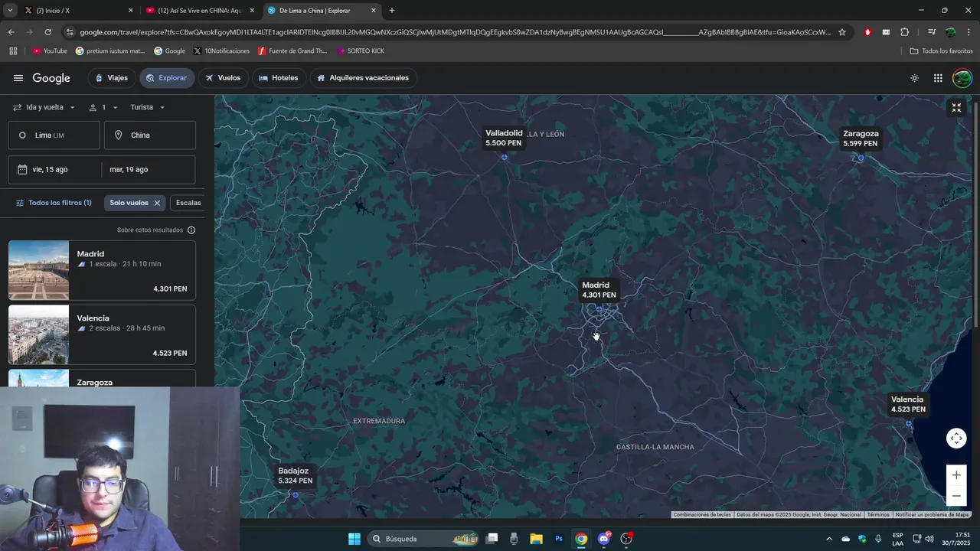980x551 pixels.
Task: Open Chrome from the taskbar
Action: [581, 539]
